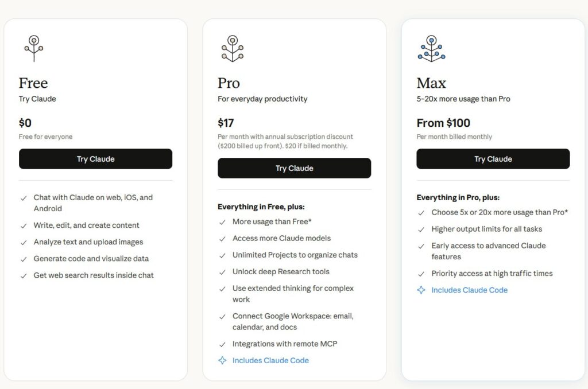The image size is (588, 389).
Task: Click sparkle icon beside Pro's Claude Code
Action: point(222,361)
